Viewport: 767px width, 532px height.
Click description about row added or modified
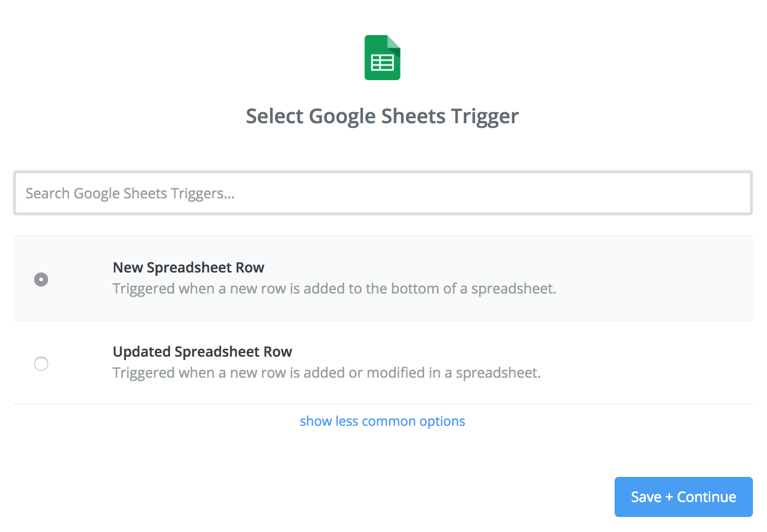click(327, 373)
